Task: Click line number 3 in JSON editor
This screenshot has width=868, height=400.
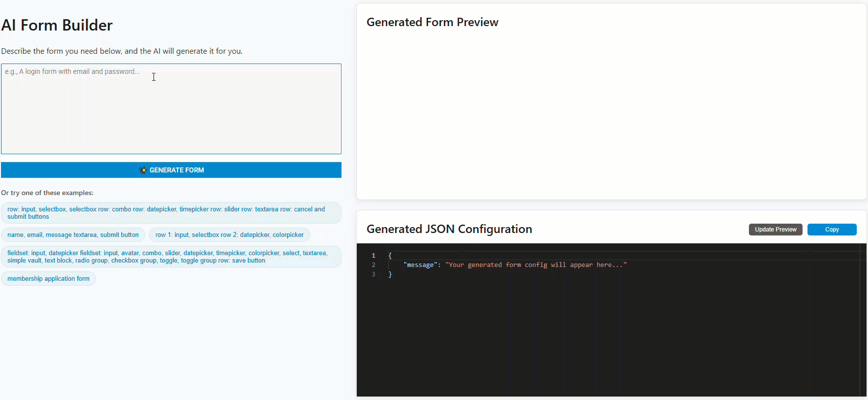Action: [x=373, y=274]
